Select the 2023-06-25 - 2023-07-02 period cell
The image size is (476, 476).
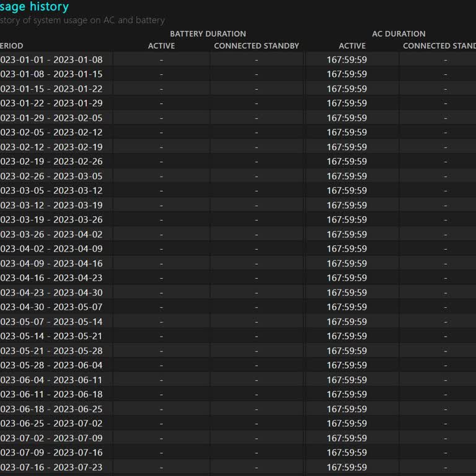[x=51, y=423]
